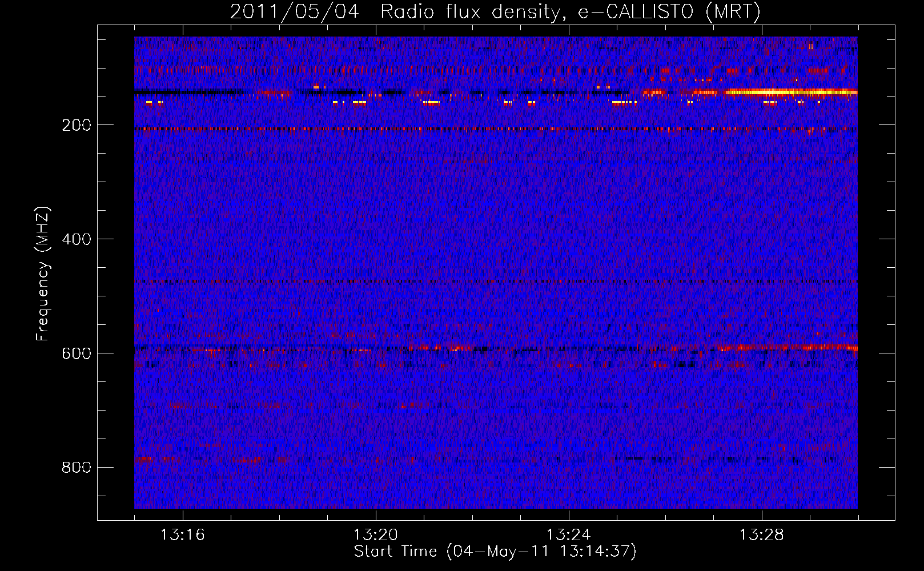Click the bright yellow emission band after 13:27
Screen dimensions: 924x571
pyautogui.click(x=791, y=91)
